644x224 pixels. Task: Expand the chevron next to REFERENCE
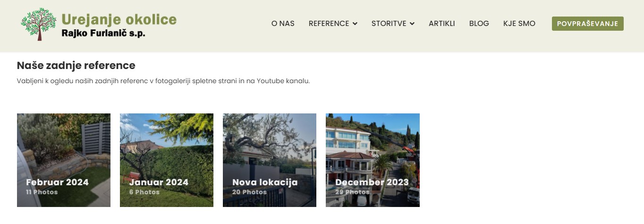[x=355, y=24]
